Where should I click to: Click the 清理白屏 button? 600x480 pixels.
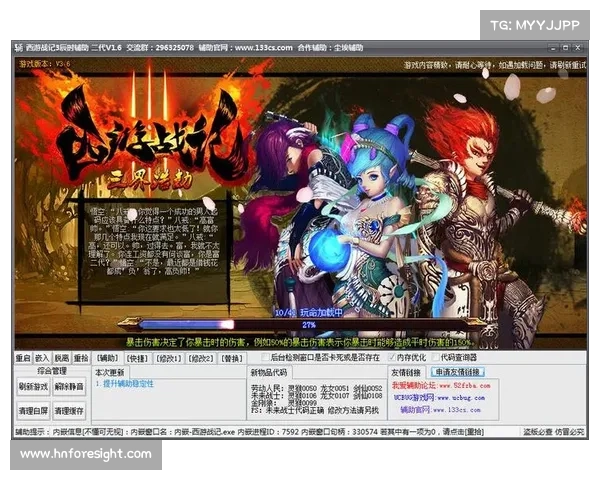pos(33,411)
